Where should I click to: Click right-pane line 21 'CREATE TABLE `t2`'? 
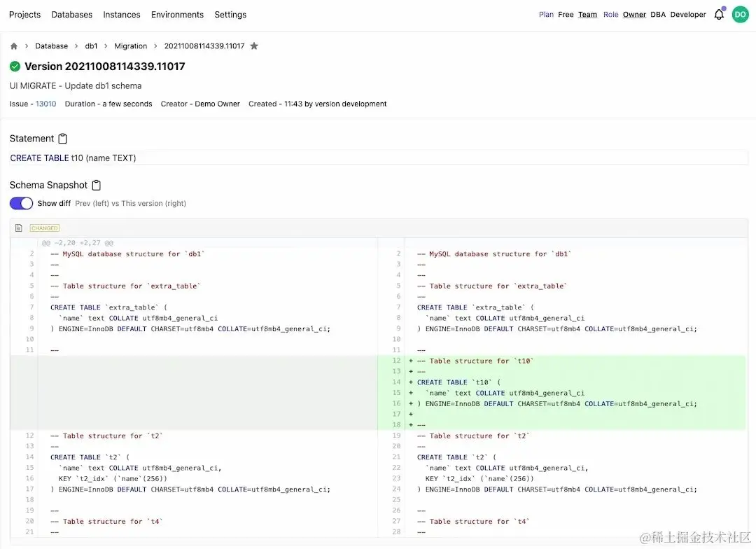tap(456, 457)
